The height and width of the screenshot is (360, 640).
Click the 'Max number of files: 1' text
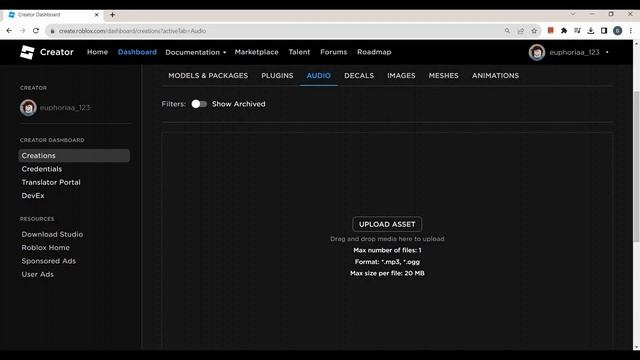point(387,250)
